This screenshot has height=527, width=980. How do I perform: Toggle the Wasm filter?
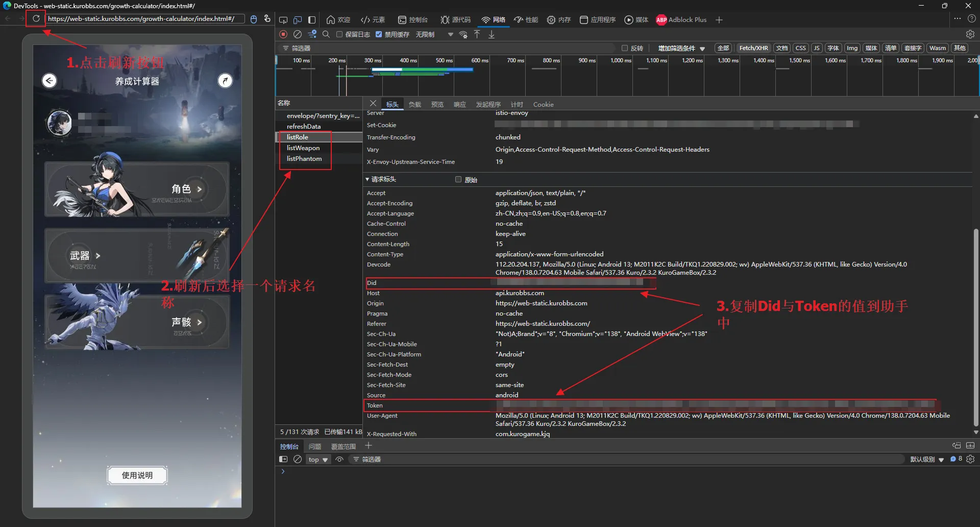click(937, 48)
